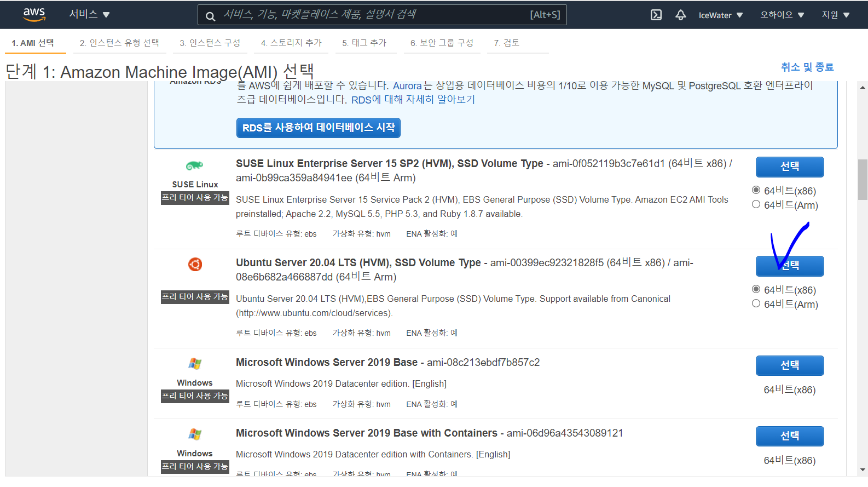
Task: Click the Ubuntu logo icon
Action: [x=195, y=265]
